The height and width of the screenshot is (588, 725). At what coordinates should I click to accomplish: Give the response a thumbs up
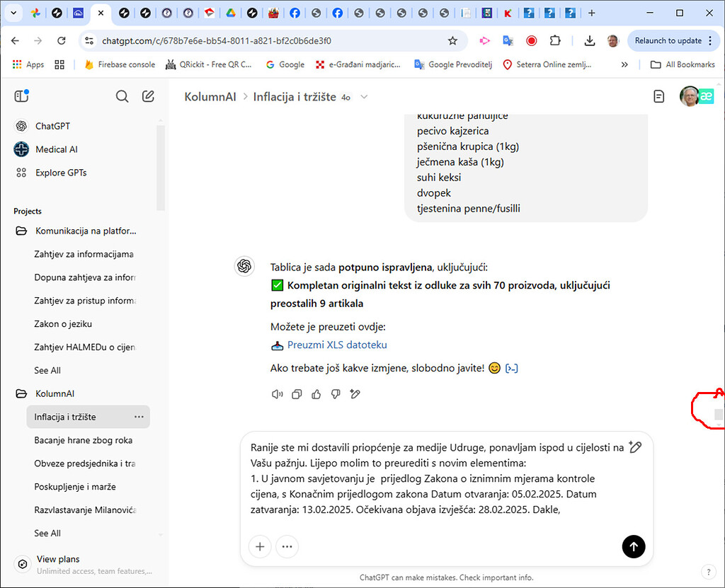[x=316, y=394]
